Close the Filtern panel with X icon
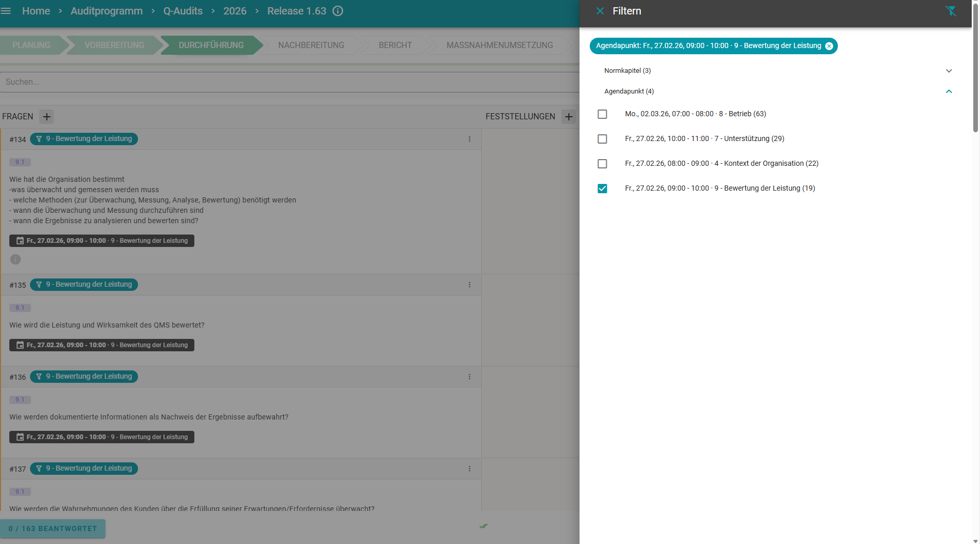The image size is (980, 544). coord(600,11)
